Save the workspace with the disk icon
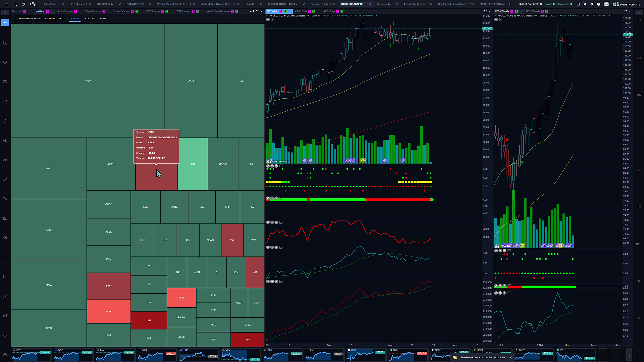 click(578, 4)
